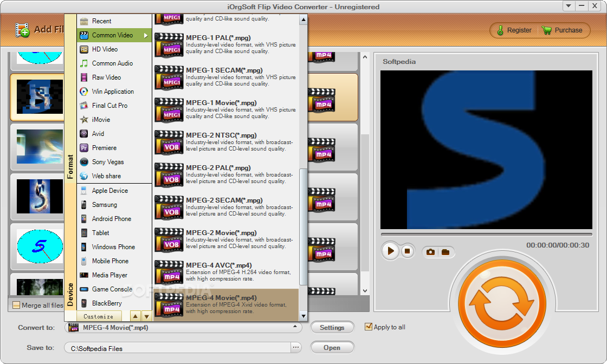
Task: Choose the Avid category
Action: tap(114, 134)
